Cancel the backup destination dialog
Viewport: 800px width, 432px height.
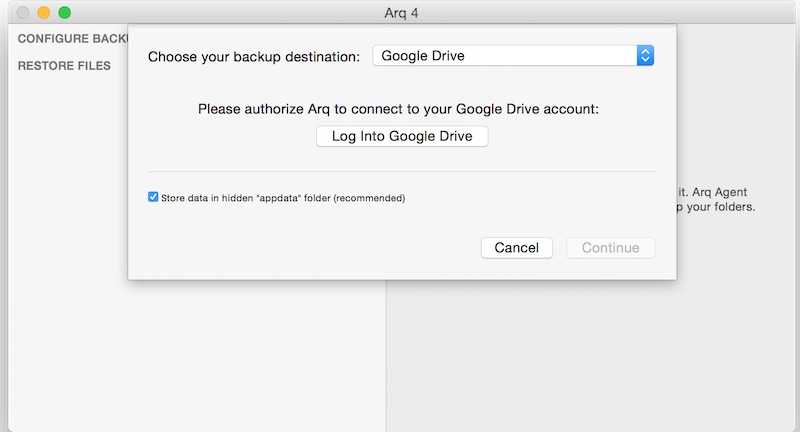click(516, 248)
